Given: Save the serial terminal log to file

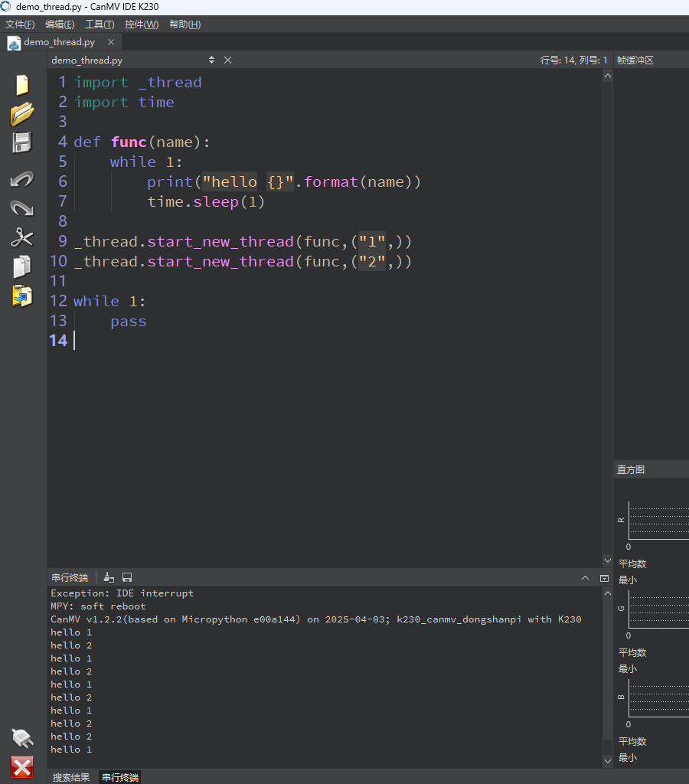Looking at the screenshot, I should point(127,577).
